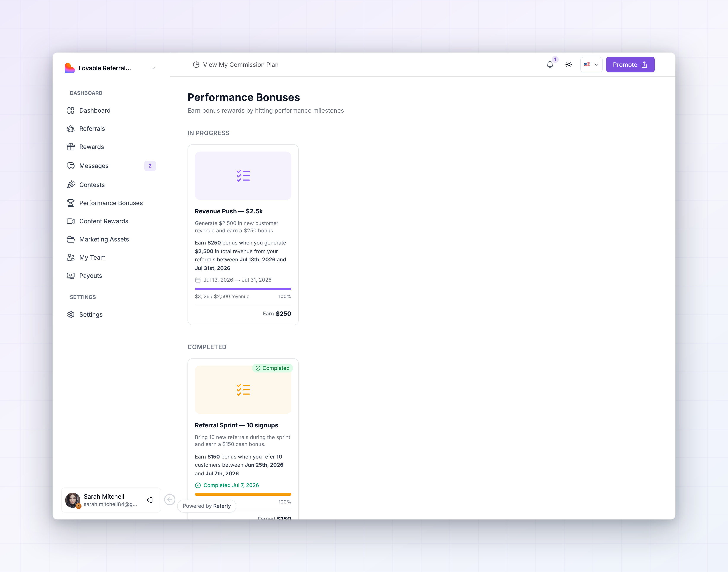728x572 pixels.
Task: Click the Refer‌ly link in Powered by badge
Action: click(x=222, y=506)
